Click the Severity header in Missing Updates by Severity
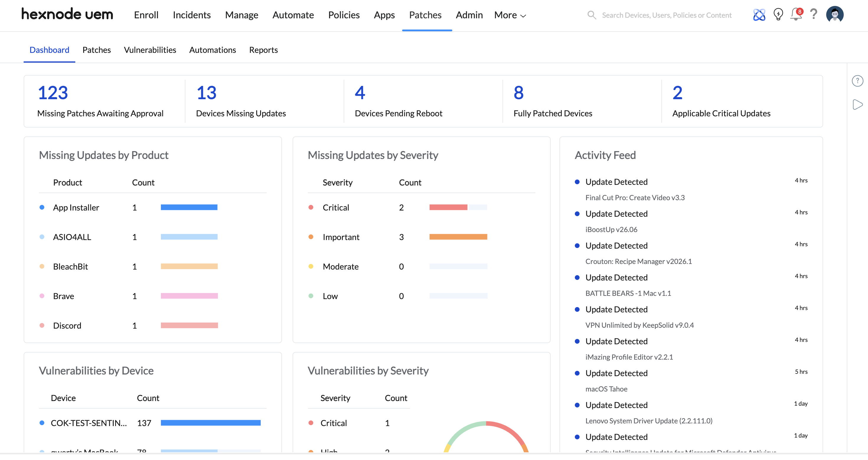Image resolution: width=868 pixels, height=460 pixels. [x=337, y=183]
